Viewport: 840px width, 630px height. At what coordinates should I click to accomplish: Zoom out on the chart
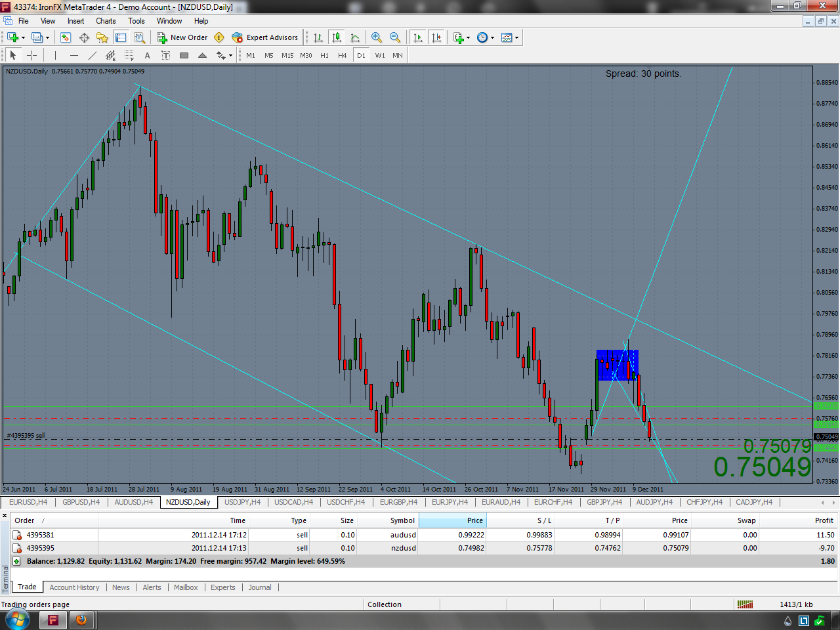395,37
